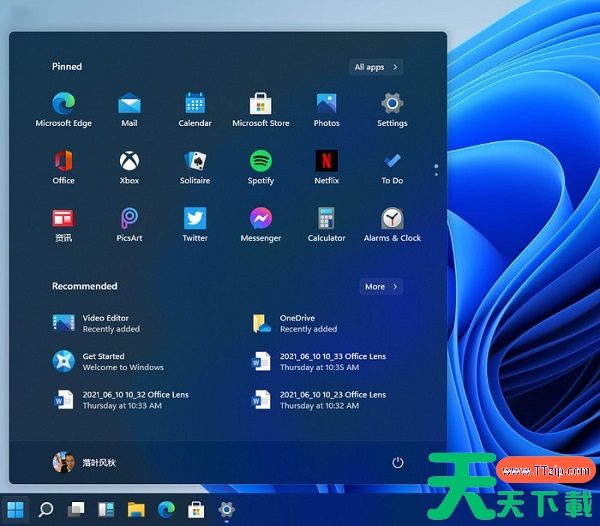Image resolution: width=600 pixels, height=526 pixels.
Task: Open 2021_06_10 10_23 Office Lens document
Action: [318, 400]
